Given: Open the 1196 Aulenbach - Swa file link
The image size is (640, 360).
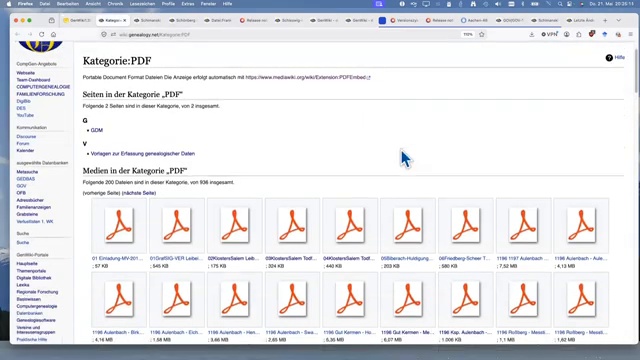Looking at the screenshot, I should (x=292, y=332).
